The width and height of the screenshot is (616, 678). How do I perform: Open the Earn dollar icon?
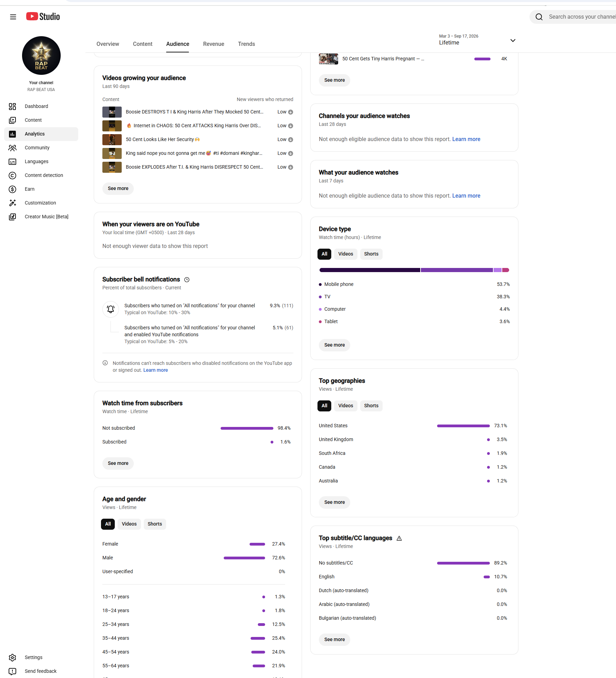(x=12, y=189)
